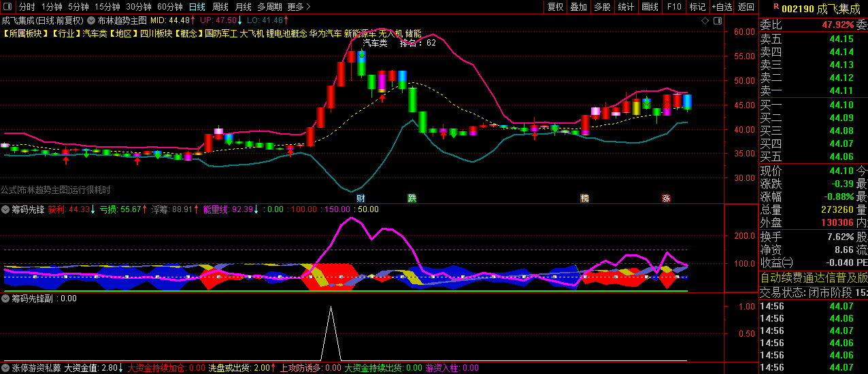Expand 筹码先锋副 indicator dropdown arrow
The image size is (868, 374).
[x=6, y=298]
